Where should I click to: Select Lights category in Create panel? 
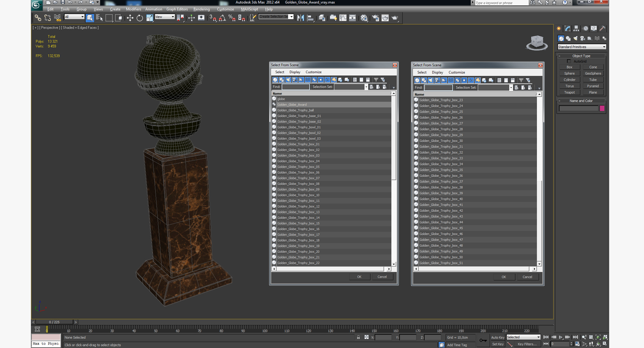[x=575, y=38]
